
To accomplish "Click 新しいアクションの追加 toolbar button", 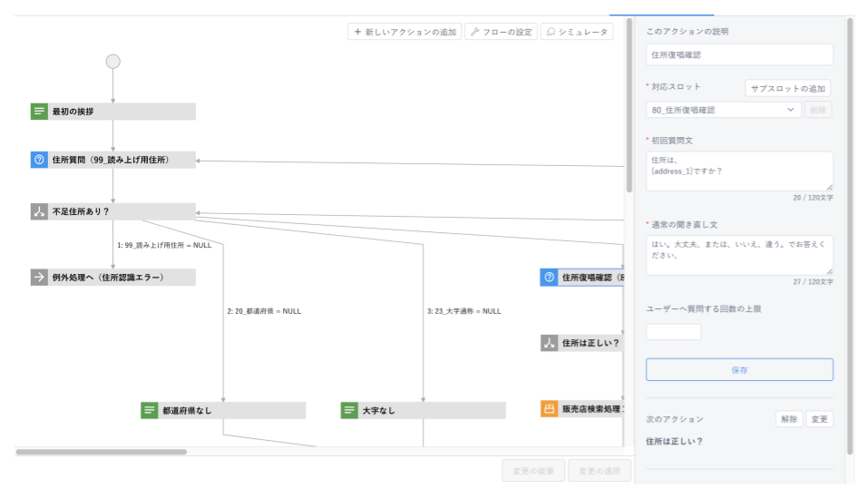I will (x=405, y=32).
